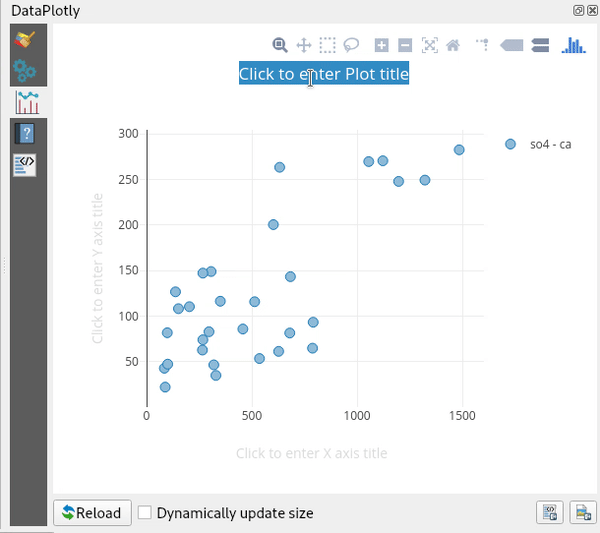Click the export plot as HTML button
This screenshot has width=600, height=533.
point(550,512)
